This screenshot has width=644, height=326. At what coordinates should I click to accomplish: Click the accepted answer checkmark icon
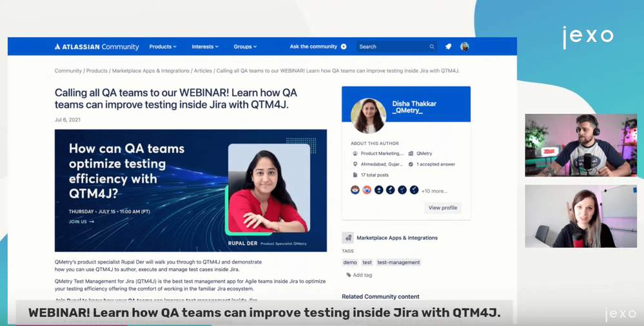click(x=411, y=164)
